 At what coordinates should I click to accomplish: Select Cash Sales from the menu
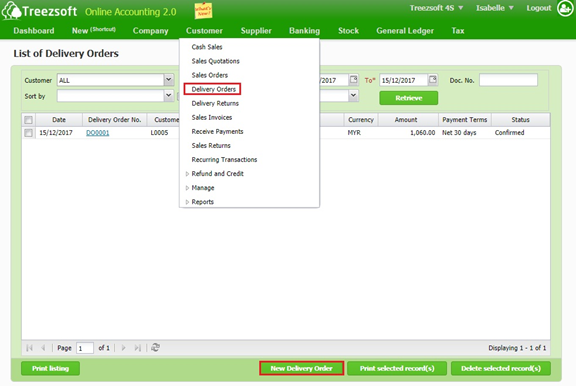(x=207, y=47)
